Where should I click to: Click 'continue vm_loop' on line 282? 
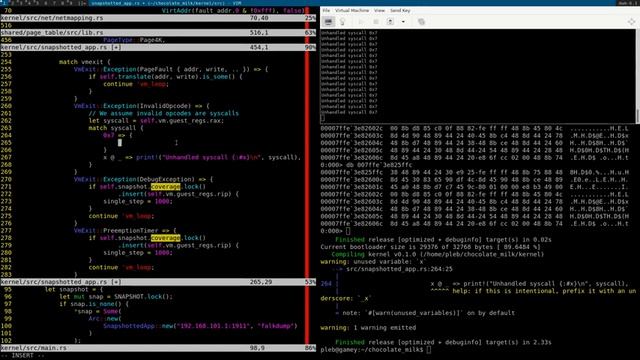coord(121,267)
